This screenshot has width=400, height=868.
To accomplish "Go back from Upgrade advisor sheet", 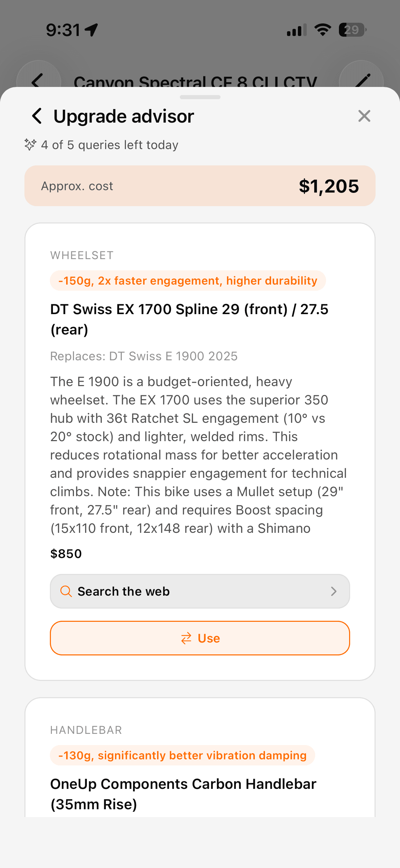I will [x=37, y=116].
